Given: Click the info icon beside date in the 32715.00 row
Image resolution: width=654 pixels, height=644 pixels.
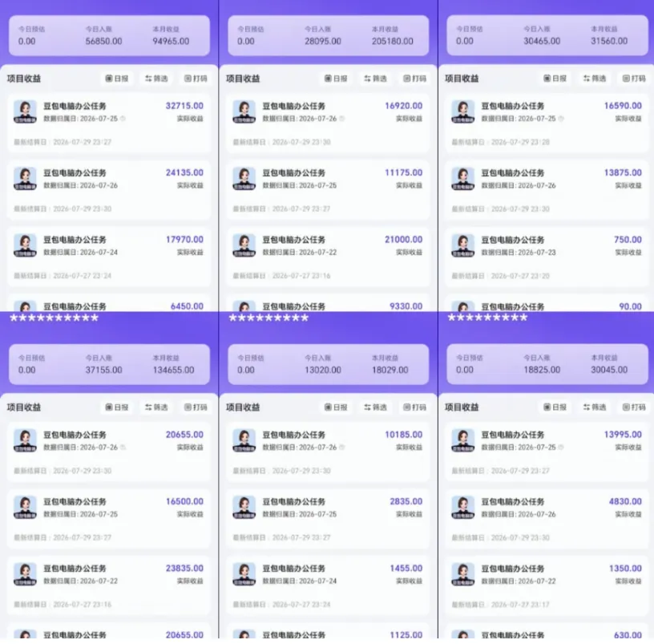Looking at the screenshot, I should tap(123, 119).
